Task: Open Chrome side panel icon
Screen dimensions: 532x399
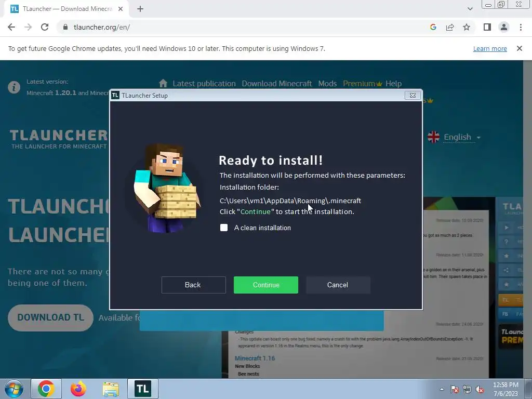Action: point(487,27)
